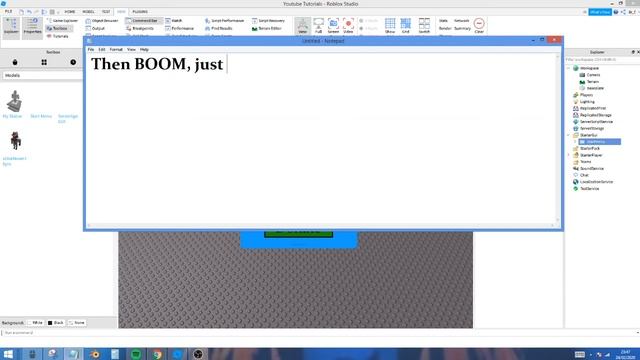
Task: Take a Screen shot
Action: point(333,26)
